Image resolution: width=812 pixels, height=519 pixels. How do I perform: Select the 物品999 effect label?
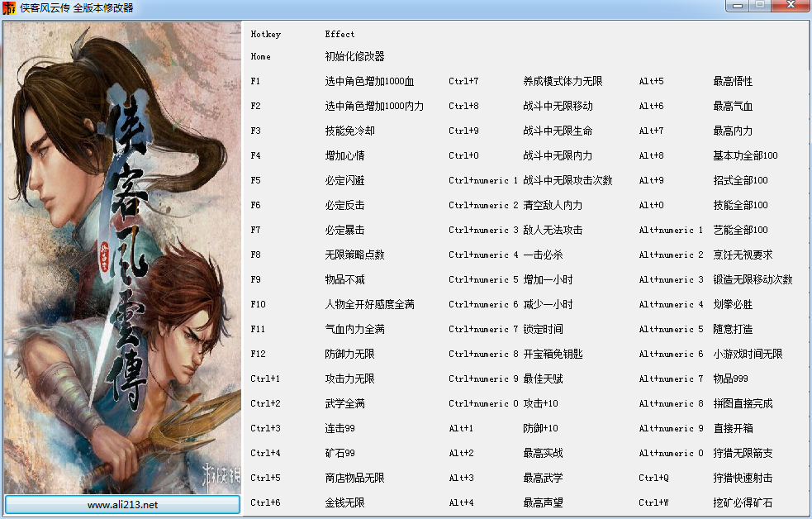730,379
